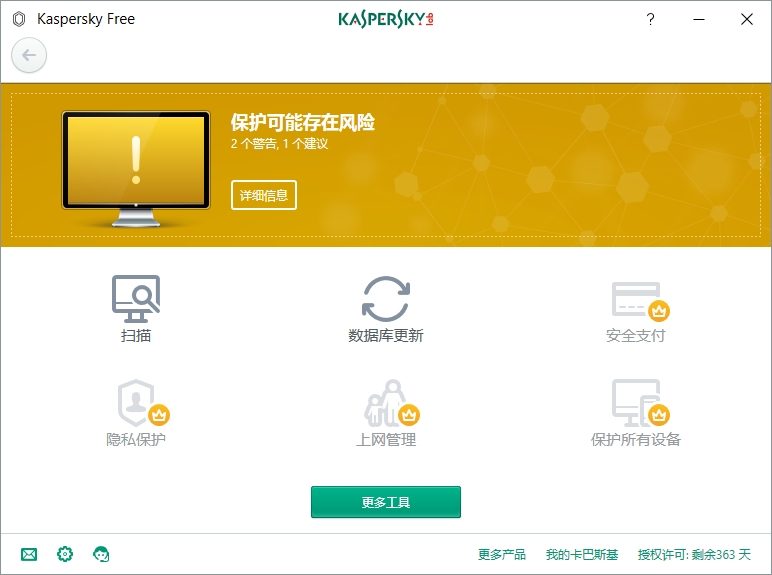Click the crown badge on 上网管理
Image resolution: width=772 pixels, height=575 pixels.
[409, 415]
